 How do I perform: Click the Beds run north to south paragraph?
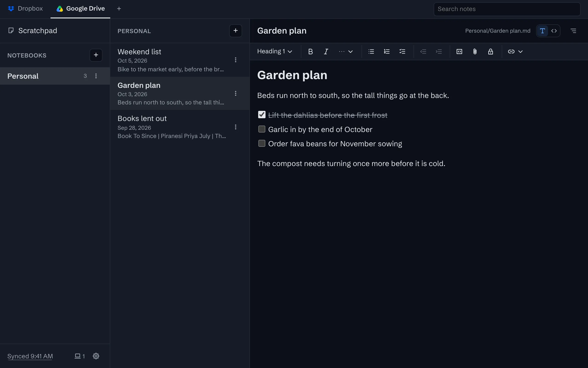(x=353, y=95)
